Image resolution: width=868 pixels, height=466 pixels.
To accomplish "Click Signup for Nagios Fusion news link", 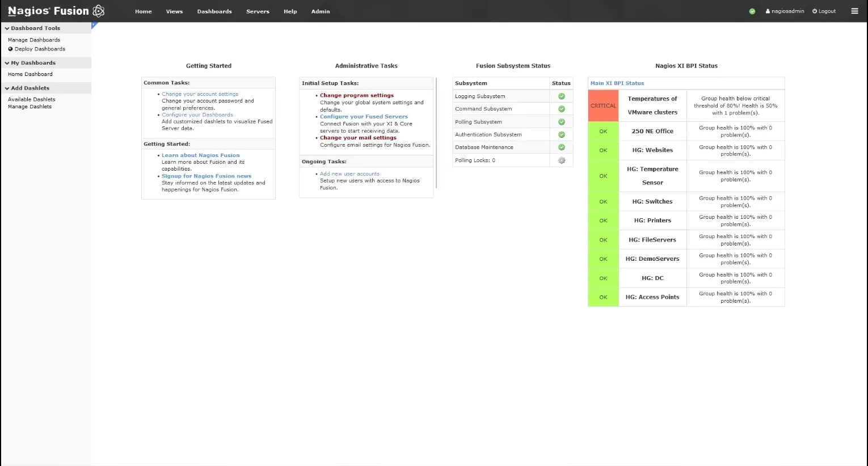I will pos(207,176).
